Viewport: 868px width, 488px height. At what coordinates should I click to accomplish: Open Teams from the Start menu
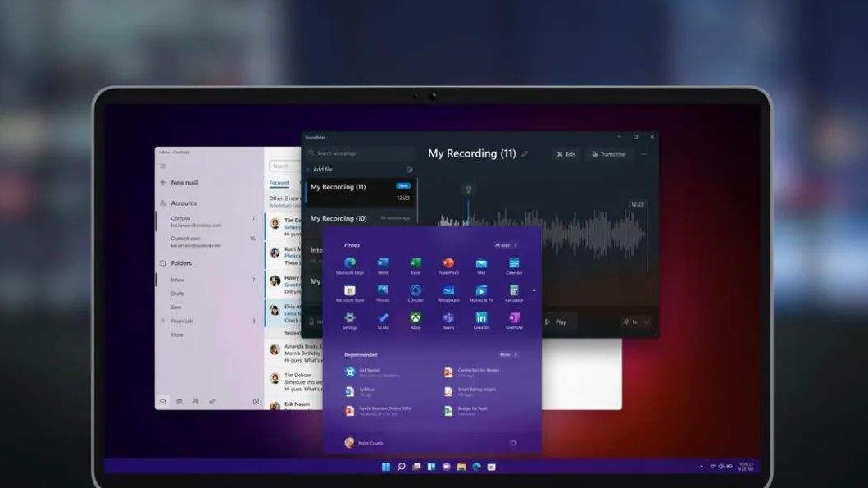tap(447, 318)
